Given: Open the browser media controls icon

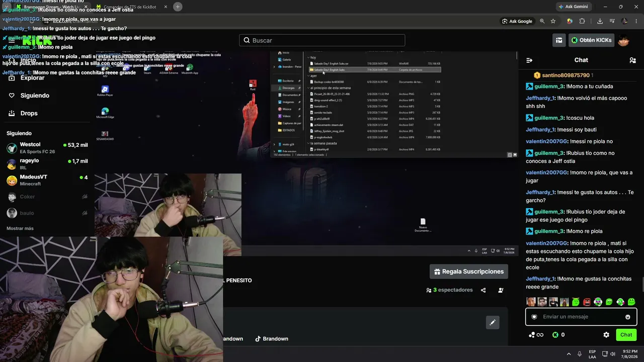Looking at the screenshot, I should coord(611,21).
